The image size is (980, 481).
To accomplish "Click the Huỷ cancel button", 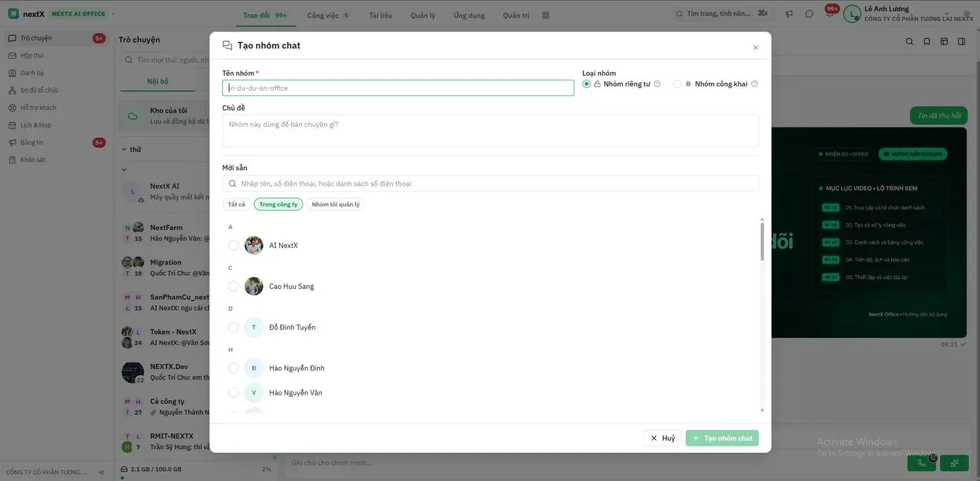I will click(662, 438).
